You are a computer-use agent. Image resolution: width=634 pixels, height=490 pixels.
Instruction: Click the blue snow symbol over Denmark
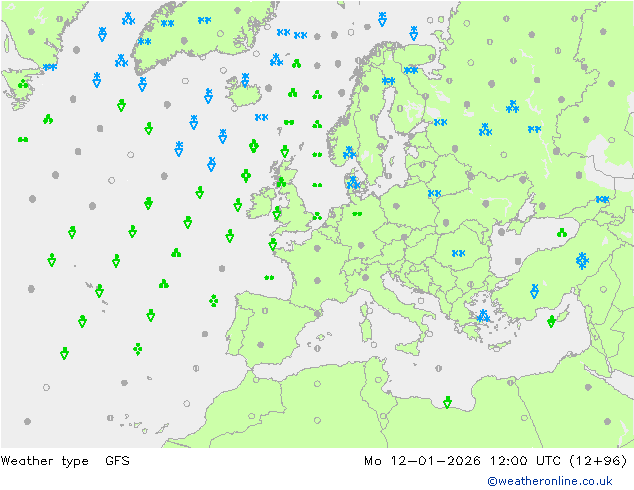[353, 183]
